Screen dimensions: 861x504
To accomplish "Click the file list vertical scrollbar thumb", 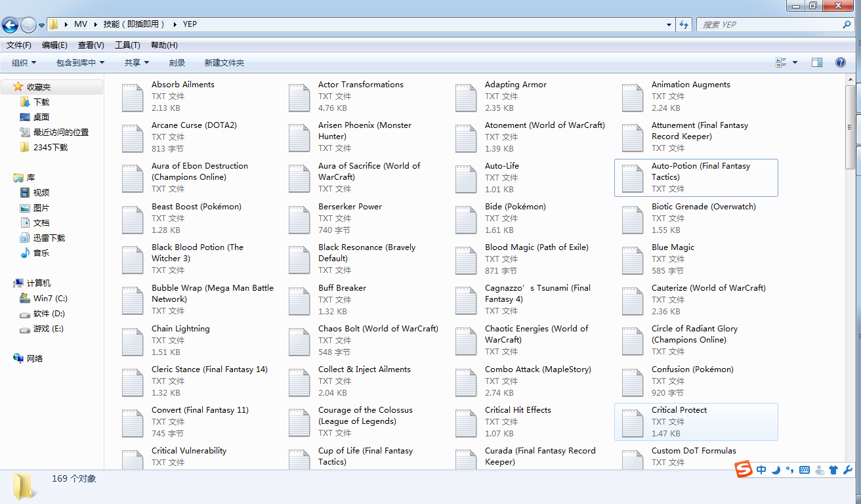I will click(850, 127).
